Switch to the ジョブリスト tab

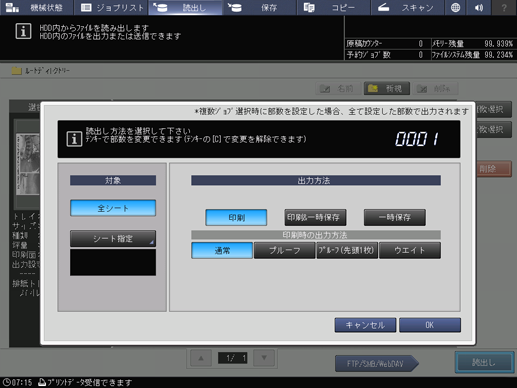click(111, 7)
